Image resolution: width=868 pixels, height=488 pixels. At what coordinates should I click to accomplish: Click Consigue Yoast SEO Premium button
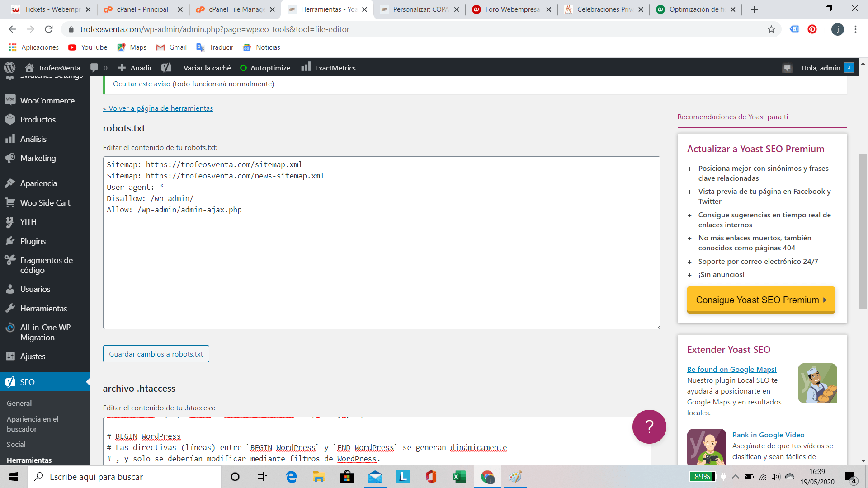(x=761, y=300)
